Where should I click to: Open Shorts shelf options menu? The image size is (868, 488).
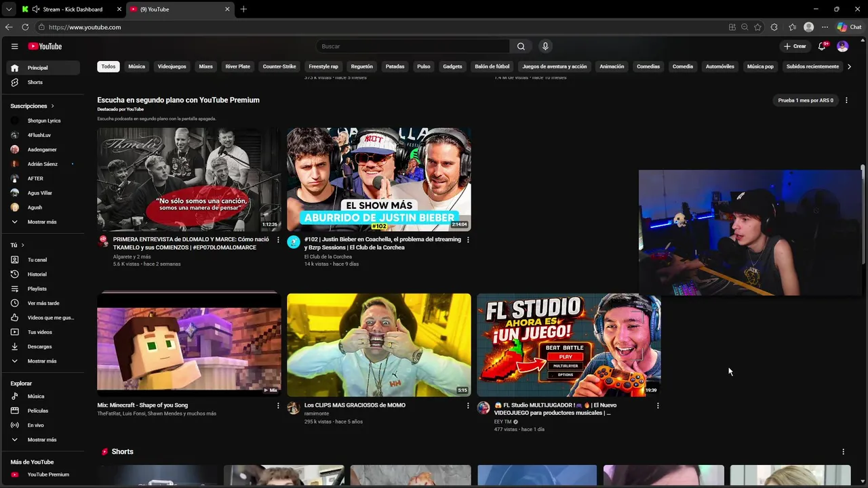coord(843,451)
